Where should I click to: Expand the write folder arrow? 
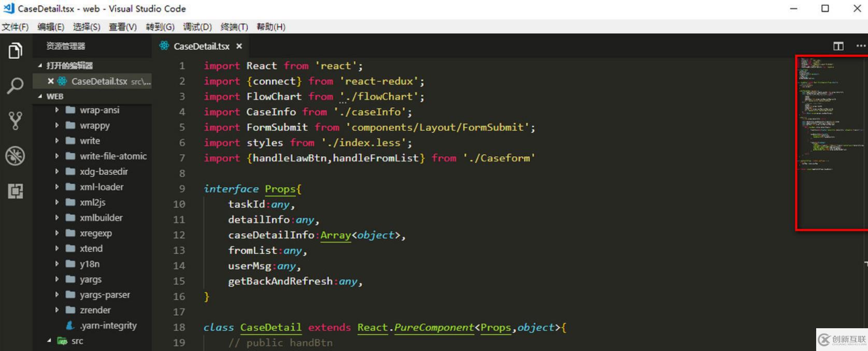57,141
